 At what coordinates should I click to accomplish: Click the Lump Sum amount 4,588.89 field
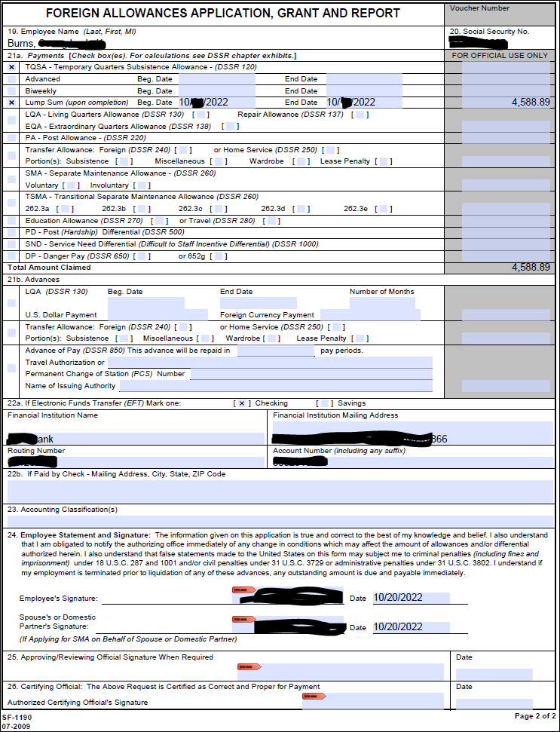pos(506,103)
